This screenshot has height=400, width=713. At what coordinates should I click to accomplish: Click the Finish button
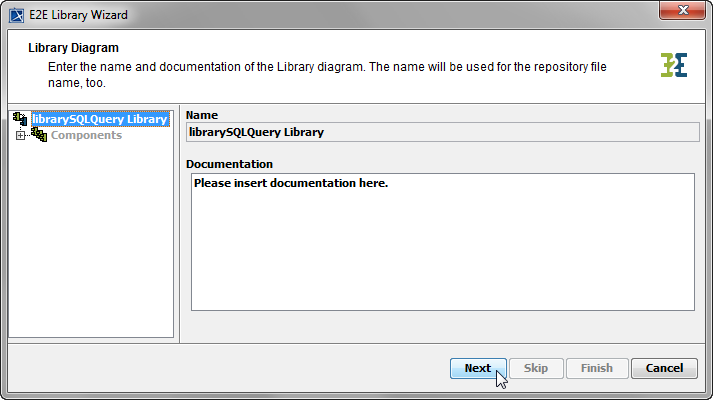597,368
